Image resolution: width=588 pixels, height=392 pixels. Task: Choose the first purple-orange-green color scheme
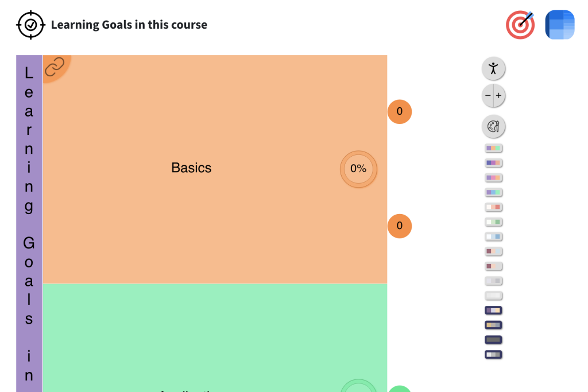click(x=493, y=148)
